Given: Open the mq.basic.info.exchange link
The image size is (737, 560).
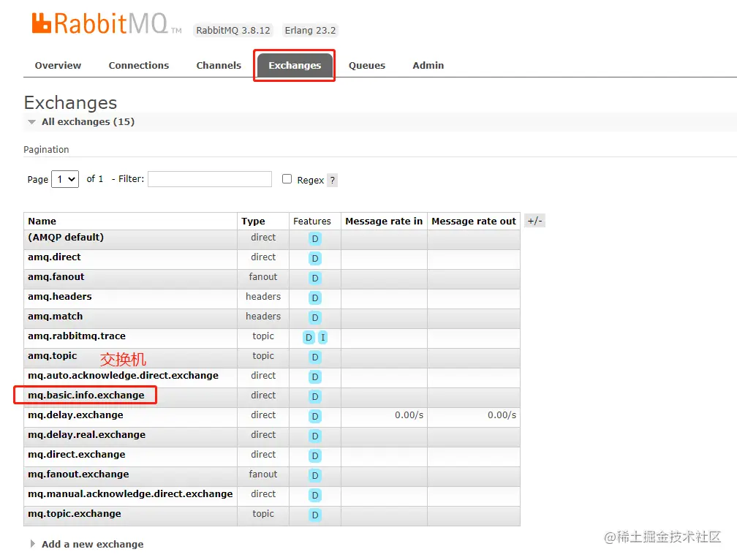Looking at the screenshot, I should point(86,395).
